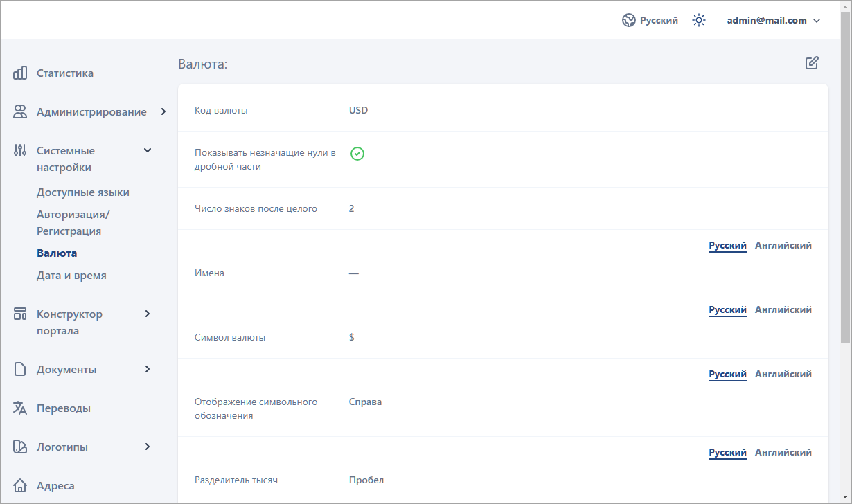Open the Русский language selector
Image resolution: width=852 pixels, height=504 pixels.
650,20
